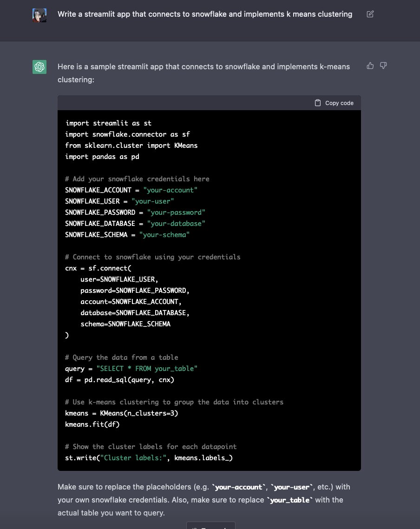Click the clipboard icon beside Copy code
This screenshot has width=420, height=529.
pos(317,103)
